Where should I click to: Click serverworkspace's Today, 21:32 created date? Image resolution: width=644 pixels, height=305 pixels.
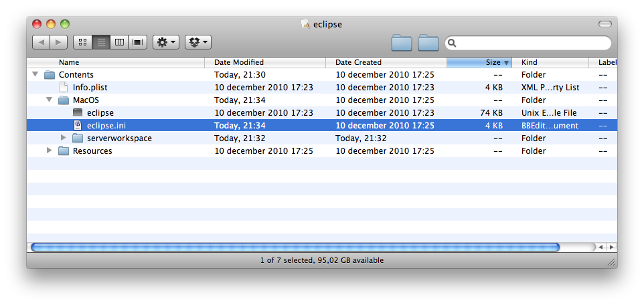(x=361, y=138)
